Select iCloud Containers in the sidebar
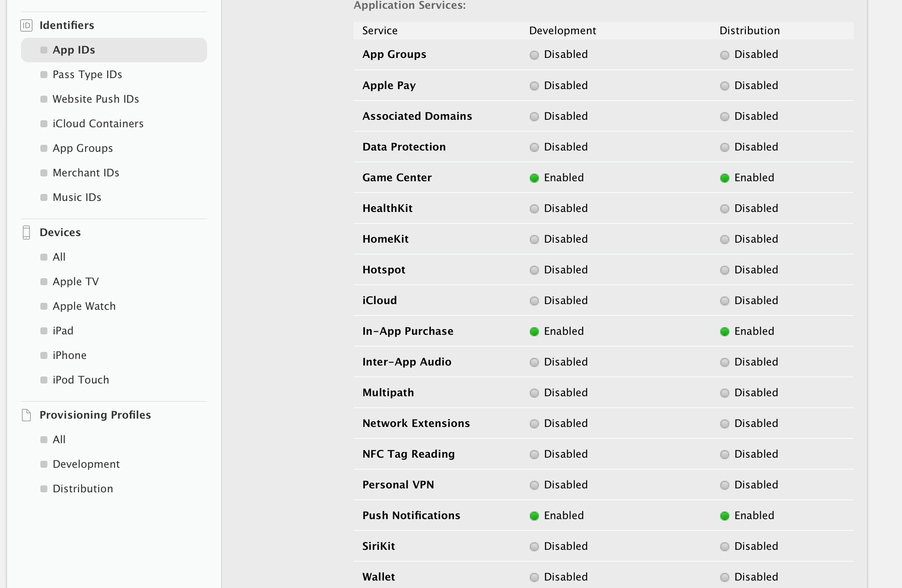Screen dimensions: 902x588 click(x=97, y=123)
